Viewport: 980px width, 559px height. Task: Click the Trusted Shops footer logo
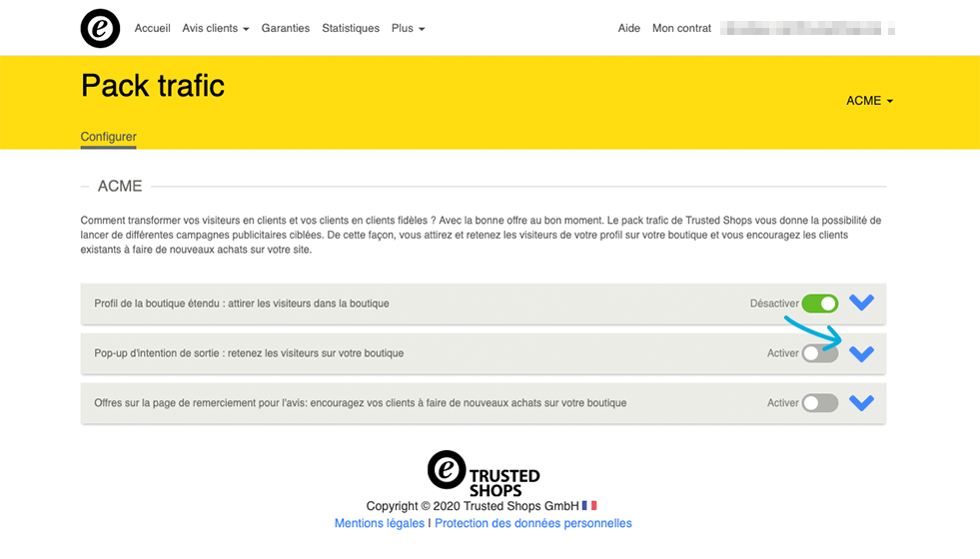(x=484, y=473)
